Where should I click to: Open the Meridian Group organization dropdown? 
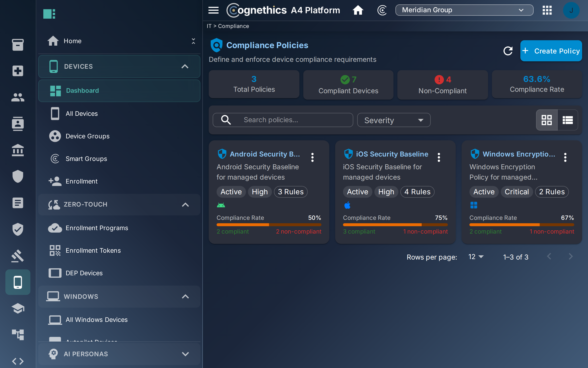coord(464,10)
